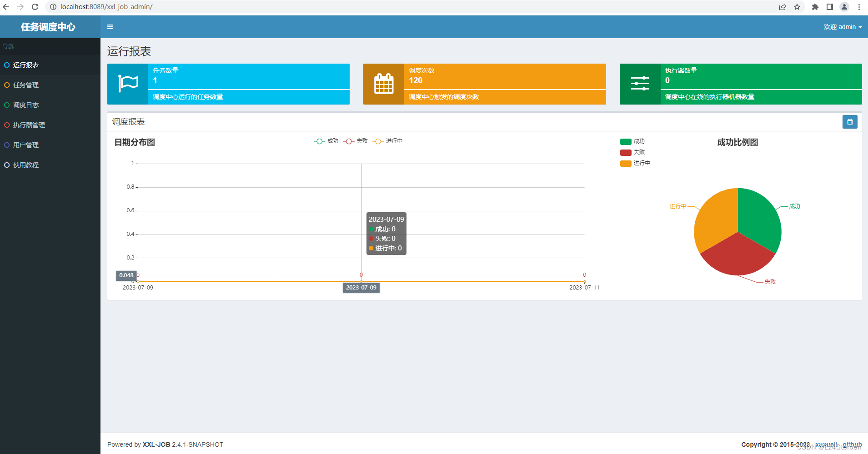Click the browser forward arrow

20,7
